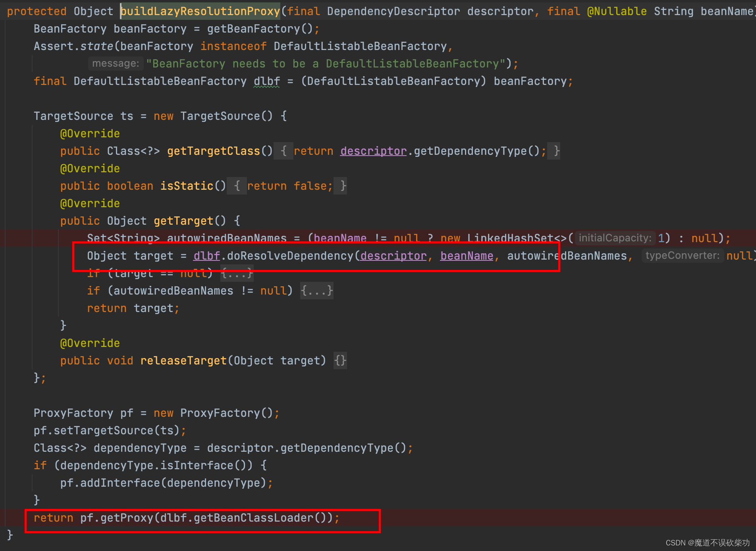The image size is (756, 551).
Task: Expand the folded target == null block
Action: point(237,274)
